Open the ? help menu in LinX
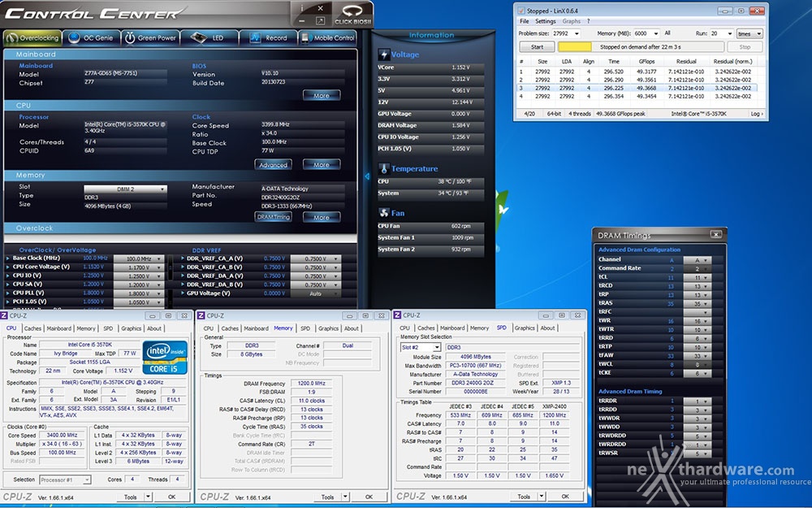 (588, 21)
